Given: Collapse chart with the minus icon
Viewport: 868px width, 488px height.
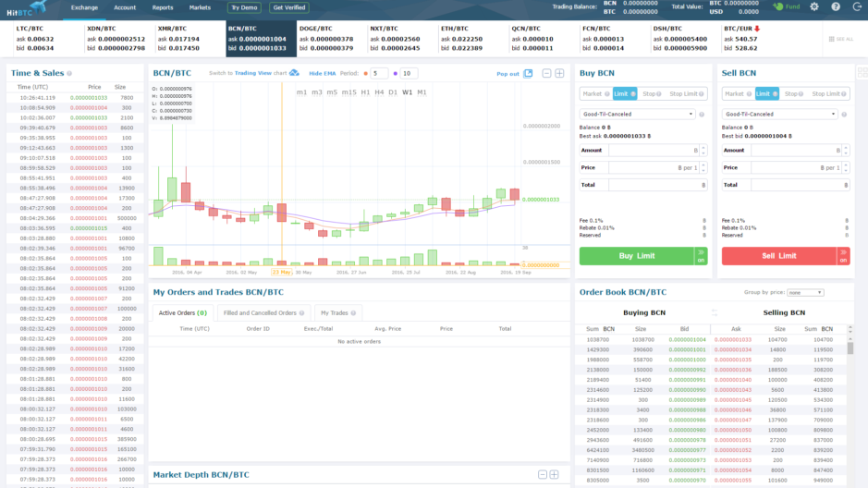Looking at the screenshot, I should [x=546, y=73].
